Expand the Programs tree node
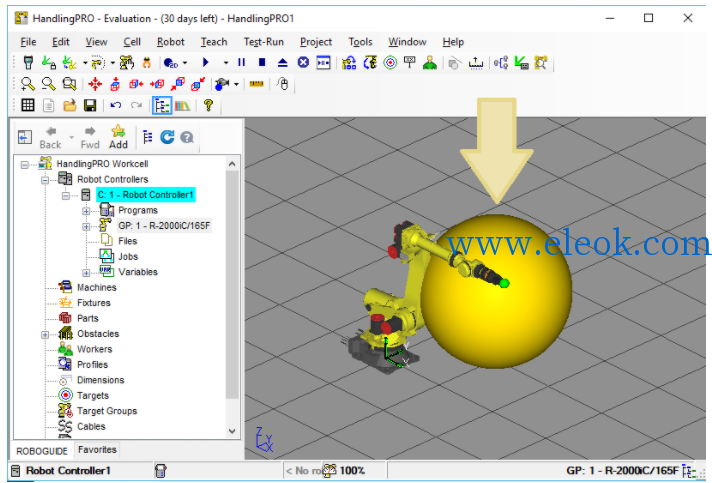The height and width of the screenshot is (483, 712). coord(86,211)
